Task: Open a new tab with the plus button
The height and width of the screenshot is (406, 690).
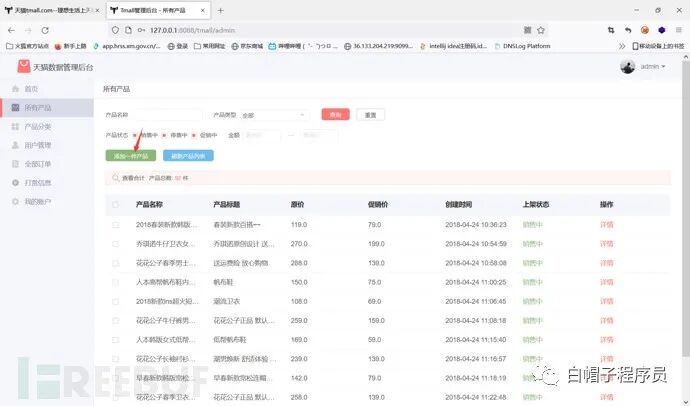Action: [x=220, y=10]
